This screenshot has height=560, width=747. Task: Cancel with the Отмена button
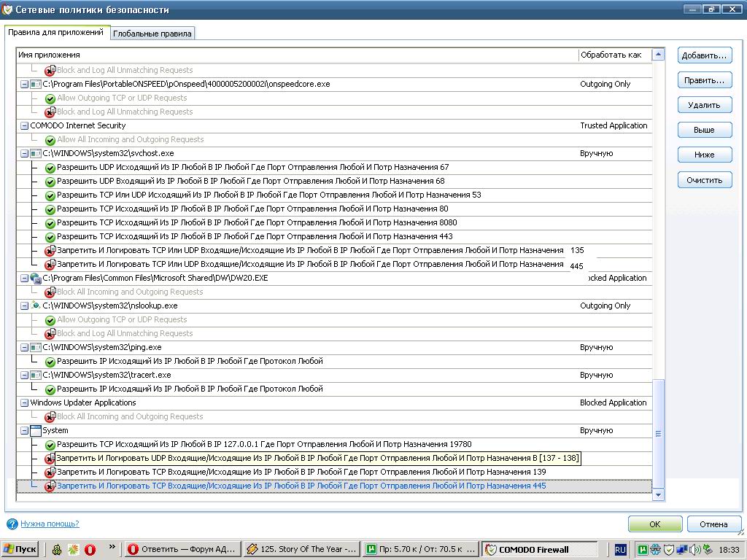pyautogui.click(x=713, y=524)
